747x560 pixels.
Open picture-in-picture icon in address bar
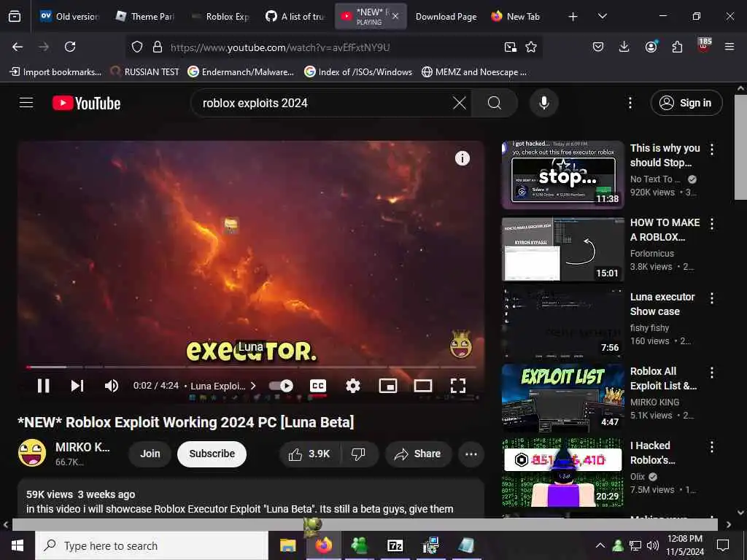tap(510, 47)
